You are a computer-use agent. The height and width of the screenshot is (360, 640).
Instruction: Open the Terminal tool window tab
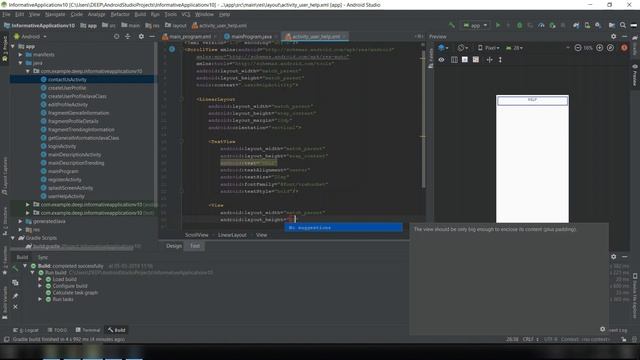tap(88, 330)
